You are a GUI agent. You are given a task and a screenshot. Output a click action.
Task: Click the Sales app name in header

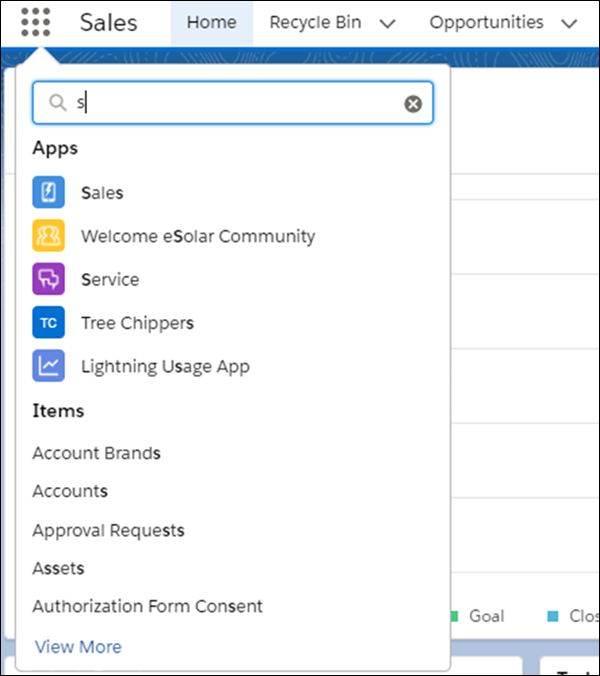109,22
